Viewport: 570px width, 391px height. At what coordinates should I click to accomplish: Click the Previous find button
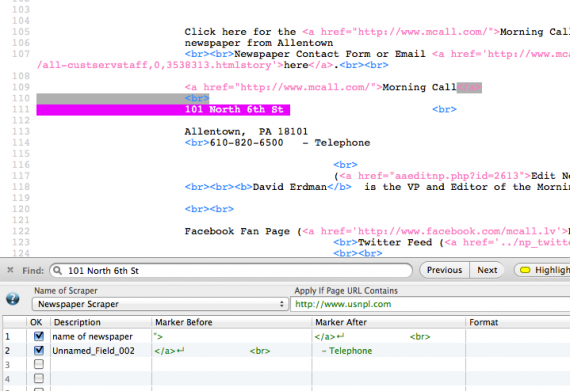[444, 270]
